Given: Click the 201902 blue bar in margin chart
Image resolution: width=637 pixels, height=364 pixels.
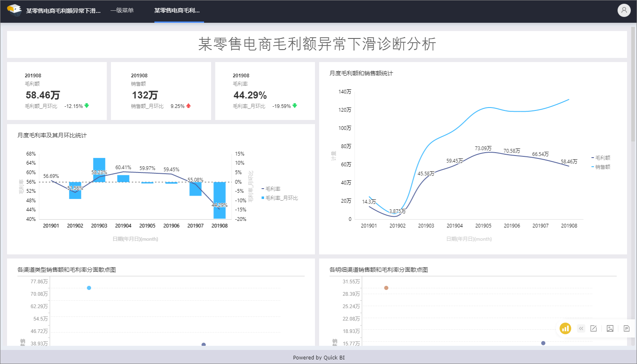Looking at the screenshot, I should (x=75, y=190).
